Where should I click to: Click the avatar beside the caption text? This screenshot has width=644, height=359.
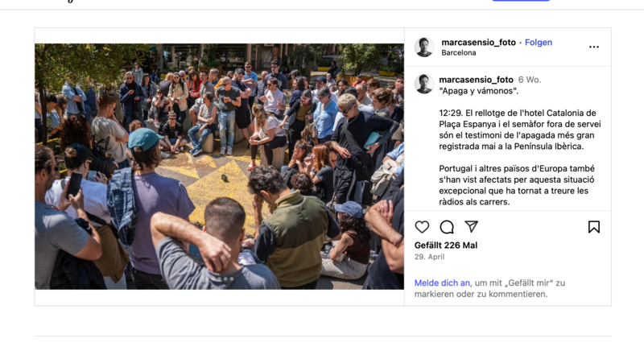(424, 84)
